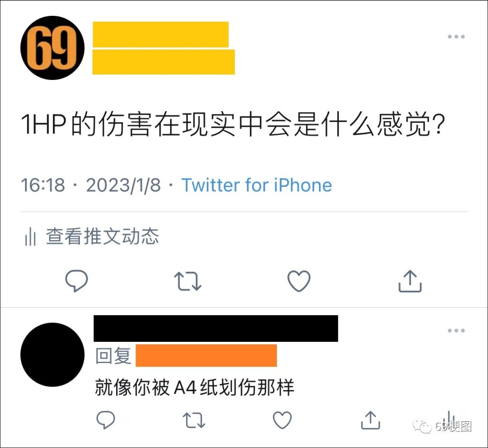
Task: Click the reply bubble icon under main tweet
Action: pos(76,280)
